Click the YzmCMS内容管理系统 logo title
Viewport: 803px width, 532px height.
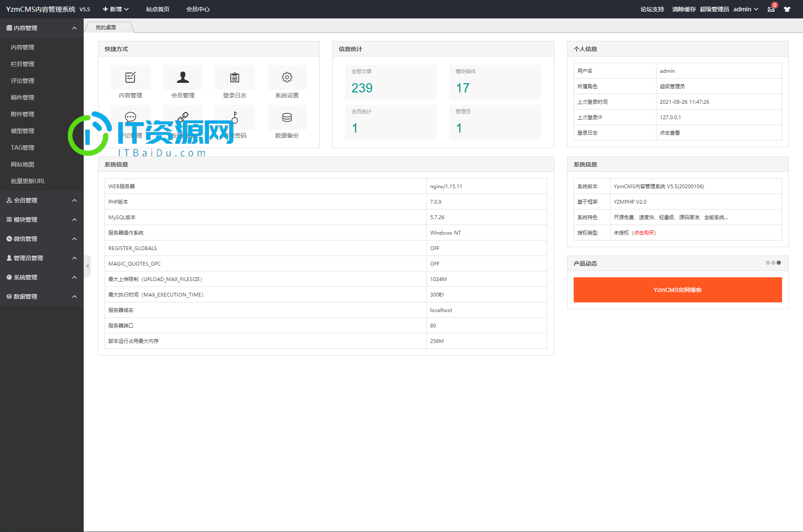[x=41, y=9]
